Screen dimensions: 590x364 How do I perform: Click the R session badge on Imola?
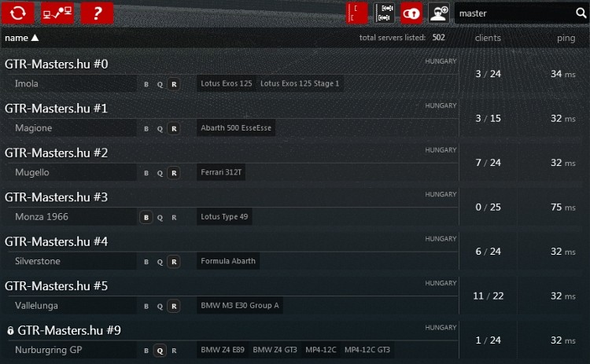click(x=174, y=84)
